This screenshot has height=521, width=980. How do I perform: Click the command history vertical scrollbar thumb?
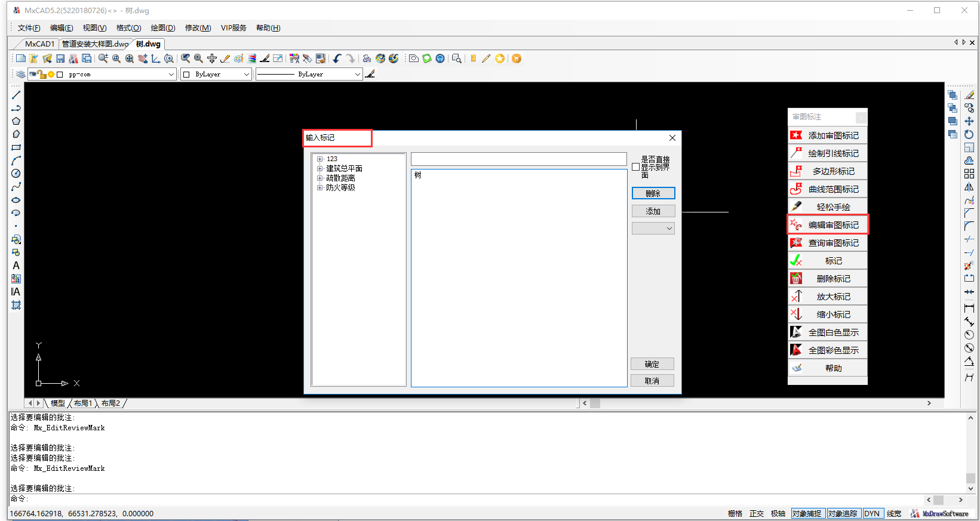(971, 478)
